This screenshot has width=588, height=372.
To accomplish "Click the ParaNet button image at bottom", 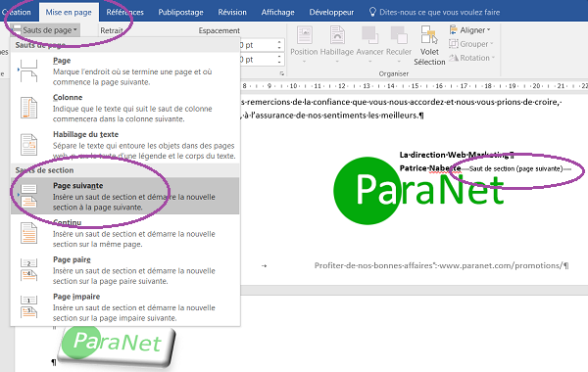I will pos(117,346).
